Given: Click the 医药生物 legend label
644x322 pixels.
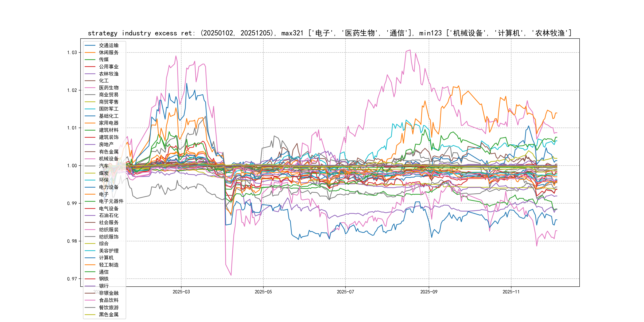Looking at the screenshot, I should (109, 88).
